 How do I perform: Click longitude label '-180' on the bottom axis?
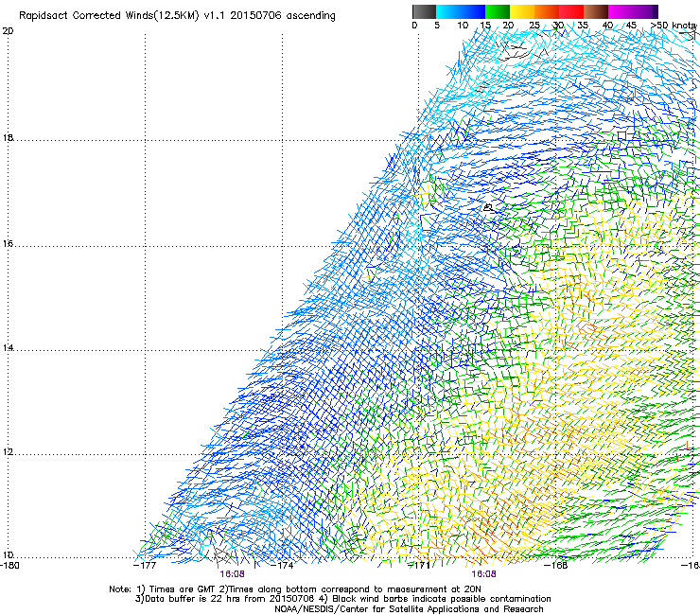click(x=9, y=565)
